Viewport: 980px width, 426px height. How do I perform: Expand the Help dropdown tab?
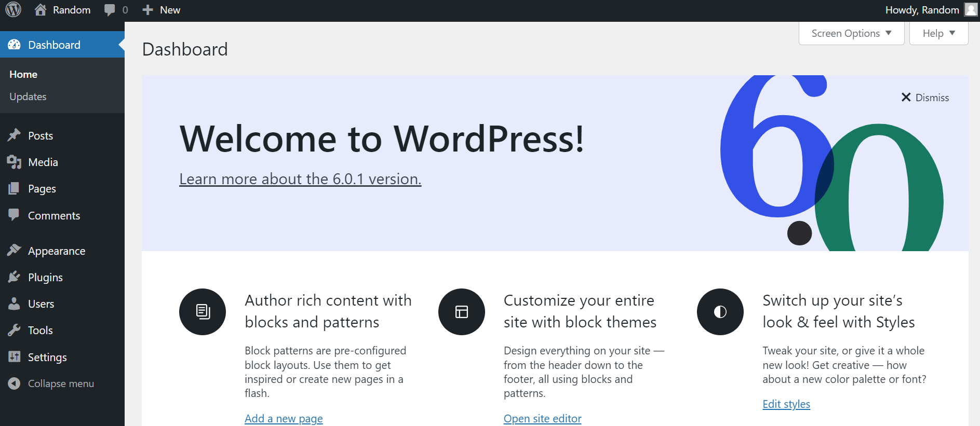938,33
